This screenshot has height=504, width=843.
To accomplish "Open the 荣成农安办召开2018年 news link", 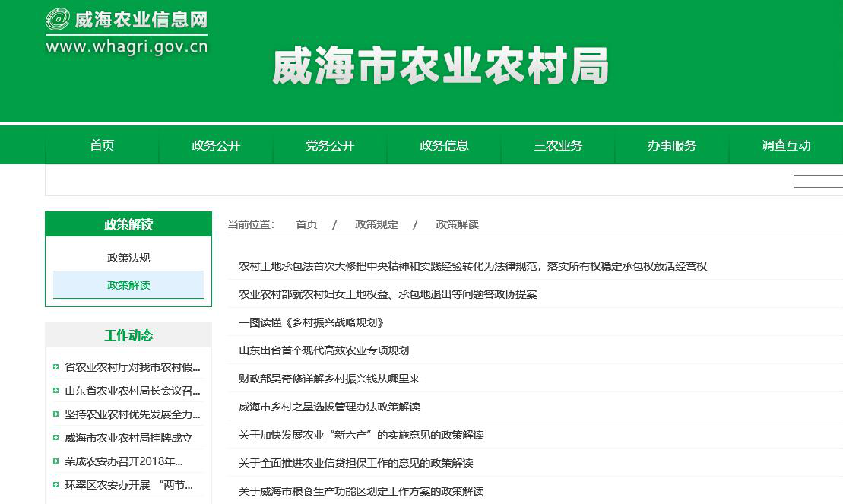I will point(124,461).
